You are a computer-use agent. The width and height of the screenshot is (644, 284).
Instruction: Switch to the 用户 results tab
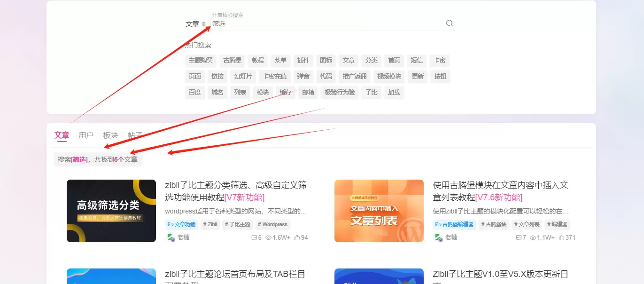[86, 135]
